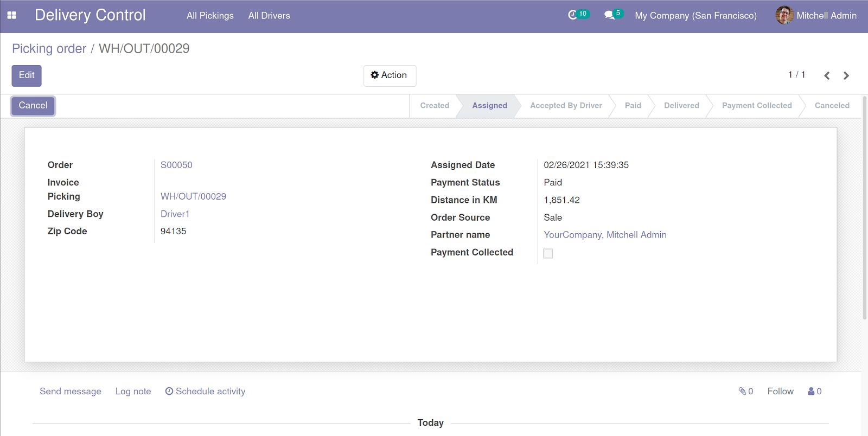Screen dimensions: 868x436
Task: Open partner YourCompany, Mitchell Admin link
Action: (x=605, y=235)
